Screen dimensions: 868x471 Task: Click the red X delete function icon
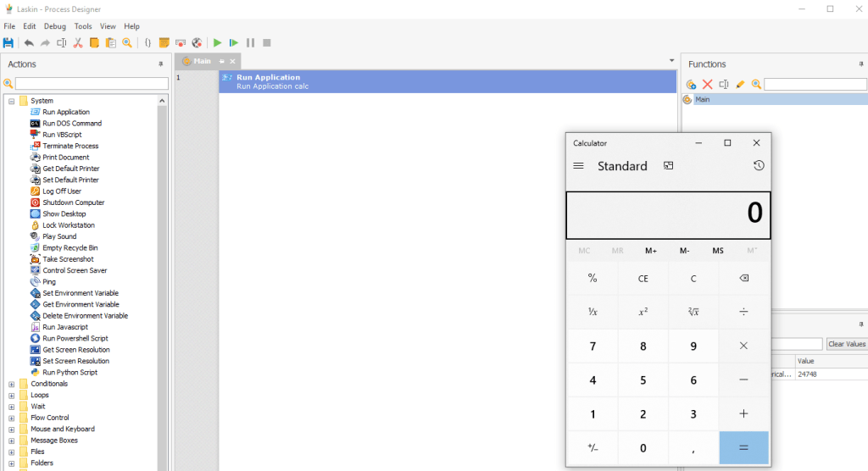tap(707, 84)
